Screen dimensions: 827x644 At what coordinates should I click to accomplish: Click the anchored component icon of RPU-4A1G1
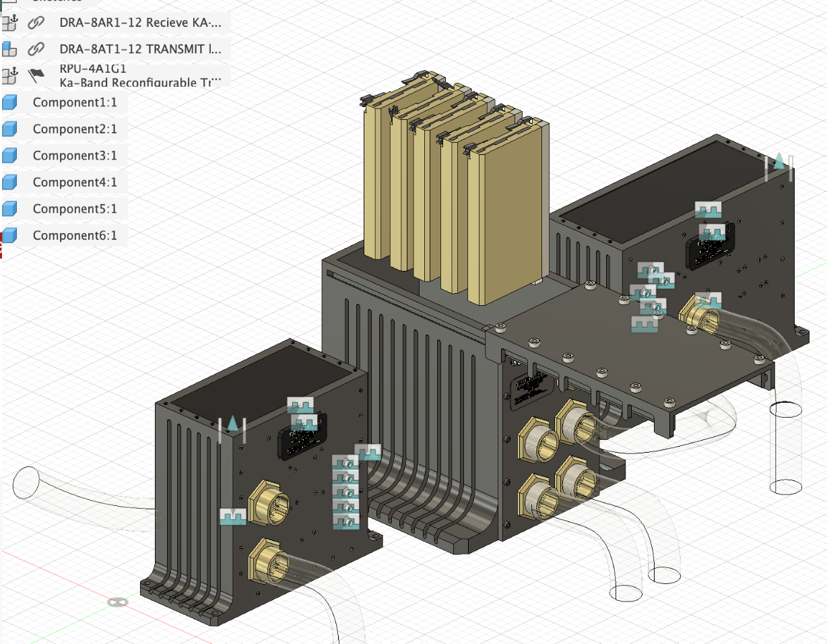click(9, 76)
